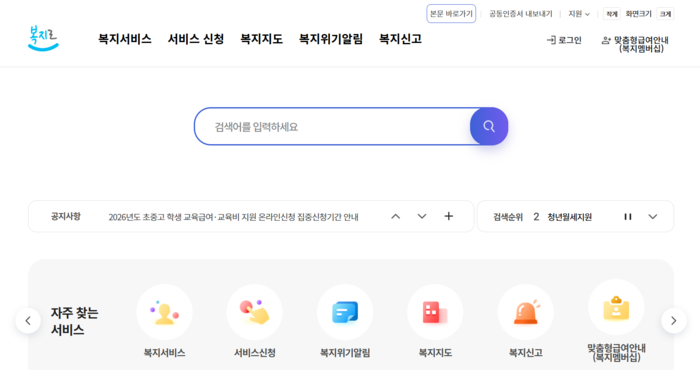Open the 복지신고 siren icon

coord(525,312)
